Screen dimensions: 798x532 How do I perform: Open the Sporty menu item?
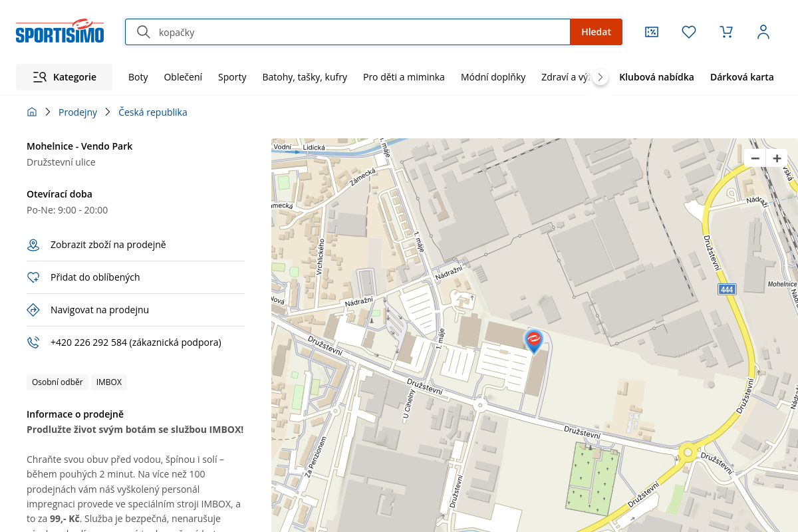point(232,77)
